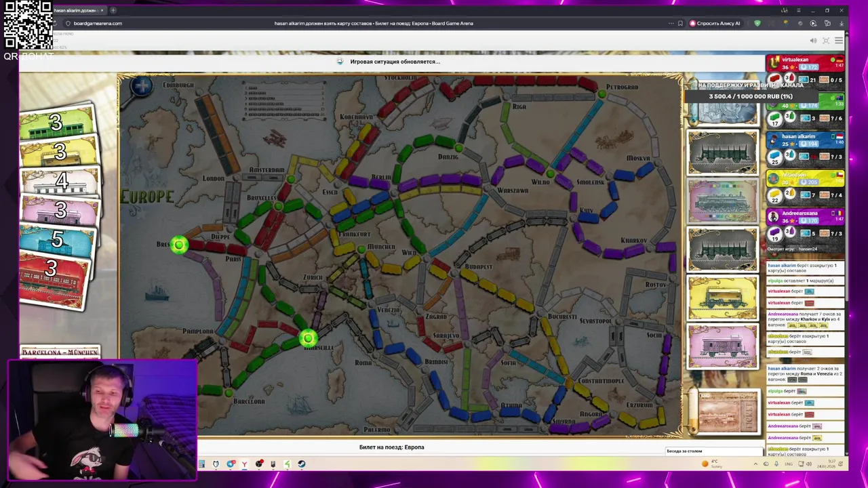Open the Barcelona–München destination ticket
The height and width of the screenshot is (488, 868).
(x=60, y=352)
